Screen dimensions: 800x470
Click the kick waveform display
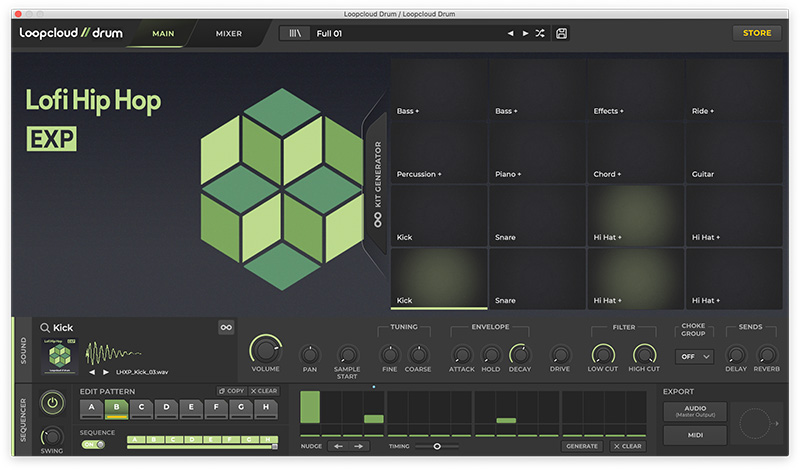[113, 353]
